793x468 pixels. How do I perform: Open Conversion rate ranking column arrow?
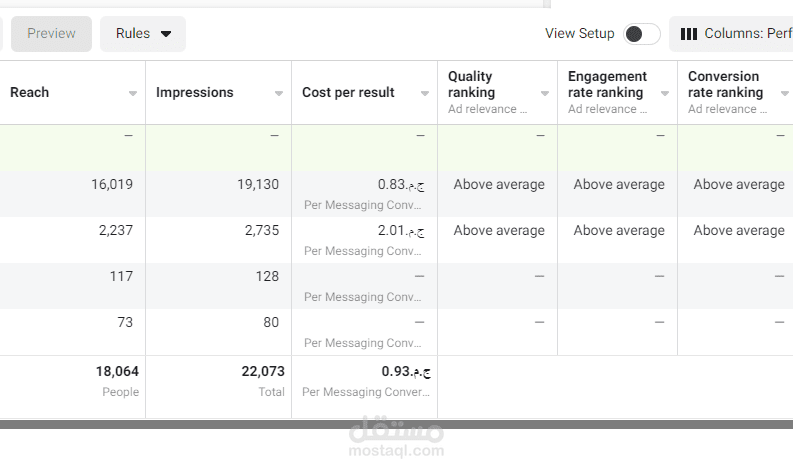(784, 93)
